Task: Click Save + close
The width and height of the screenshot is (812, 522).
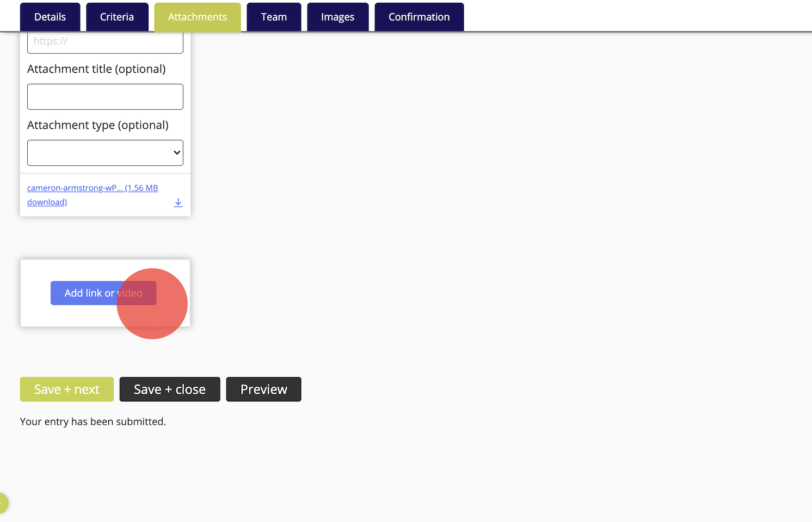Action: click(x=169, y=389)
